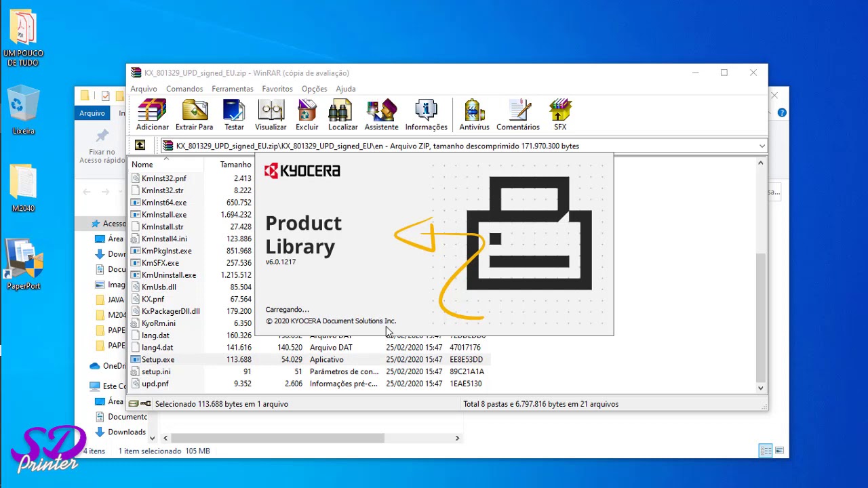Image resolution: width=868 pixels, height=488 pixels.
Task: Collapse the Explorer navigation pane scroll down arrow
Action: 152,438
